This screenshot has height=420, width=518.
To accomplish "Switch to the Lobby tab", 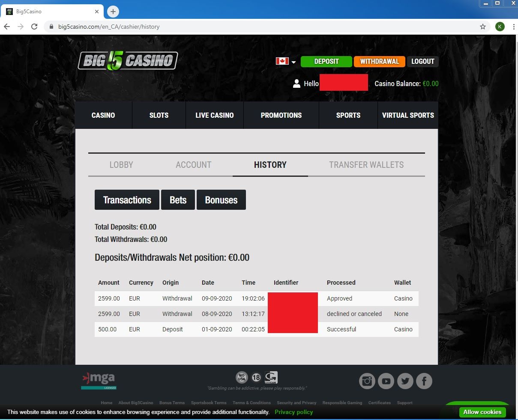I will pos(121,165).
